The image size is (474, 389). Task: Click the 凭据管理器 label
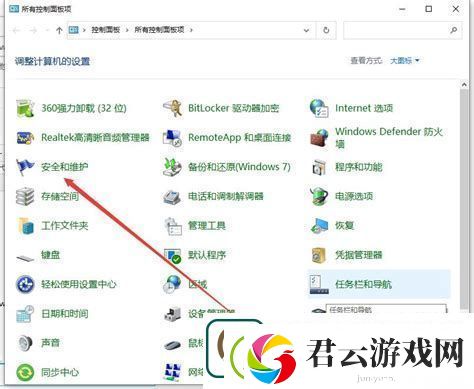tap(359, 255)
